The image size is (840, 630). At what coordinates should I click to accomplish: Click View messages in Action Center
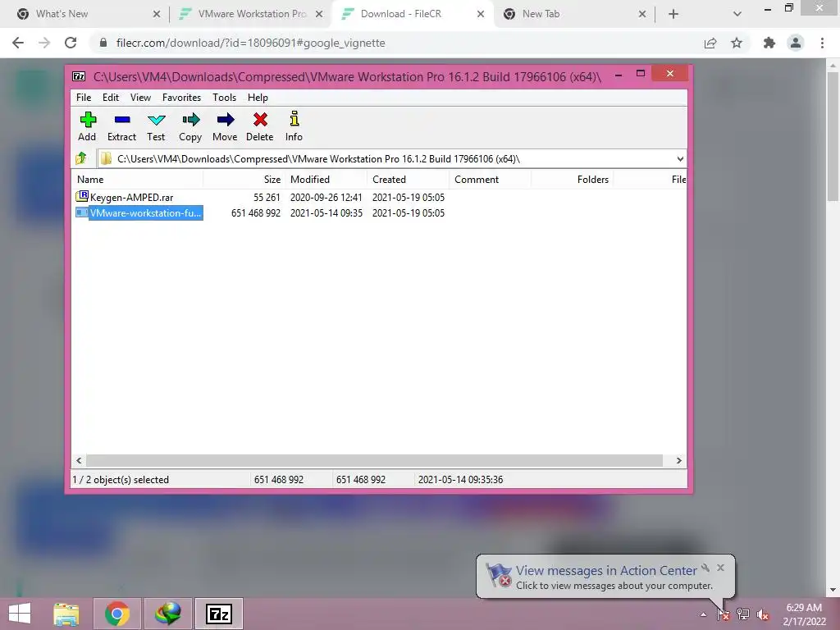[x=606, y=571]
